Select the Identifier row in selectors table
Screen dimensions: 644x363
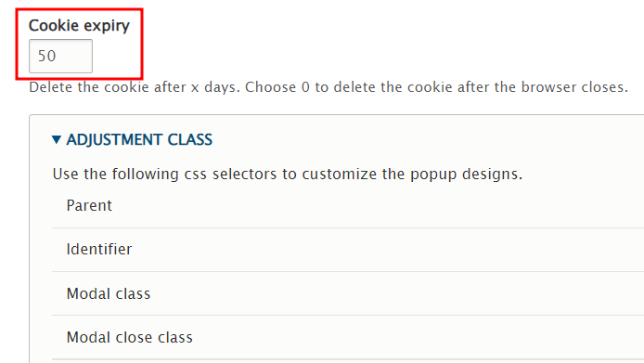pos(348,250)
